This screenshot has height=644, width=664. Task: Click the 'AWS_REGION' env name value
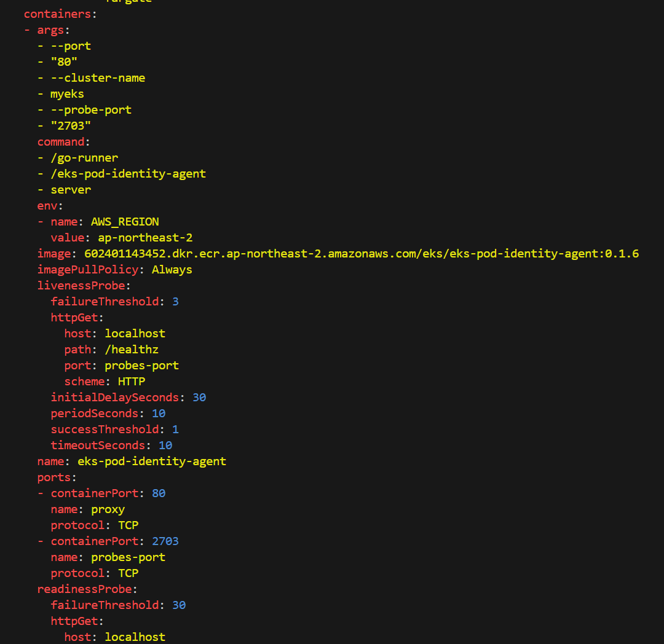(x=125, y=222)
